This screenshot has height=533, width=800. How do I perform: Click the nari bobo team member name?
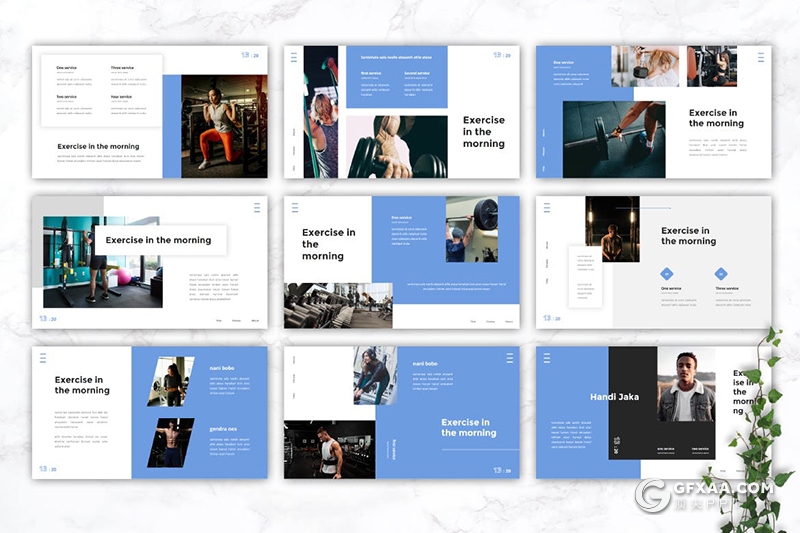click(x=221, y=368)
